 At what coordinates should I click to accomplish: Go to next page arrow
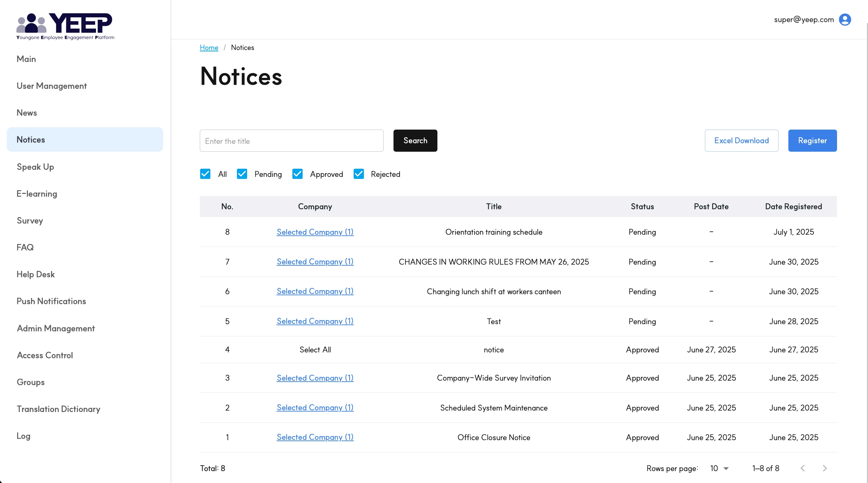click(x=824, y=468)
